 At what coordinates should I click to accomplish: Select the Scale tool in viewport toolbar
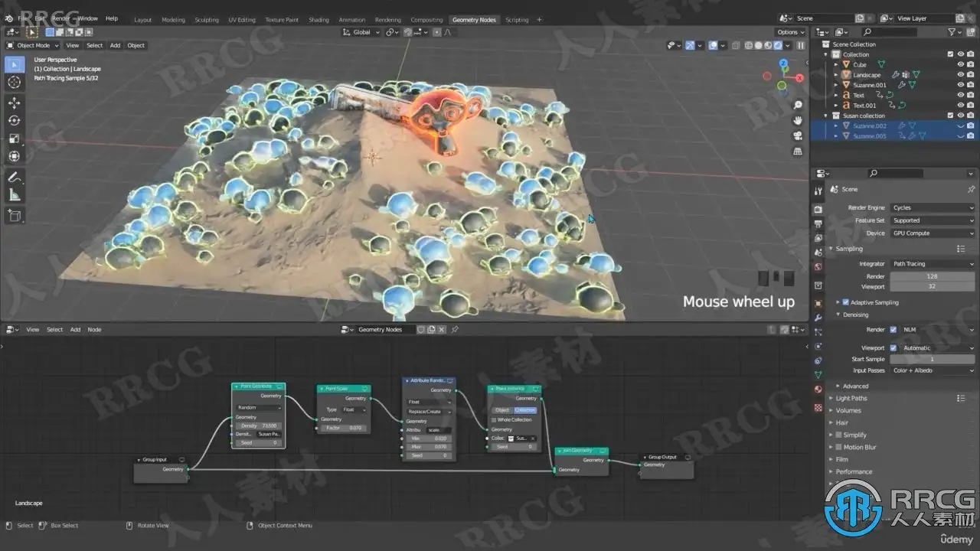pos(14,139)
